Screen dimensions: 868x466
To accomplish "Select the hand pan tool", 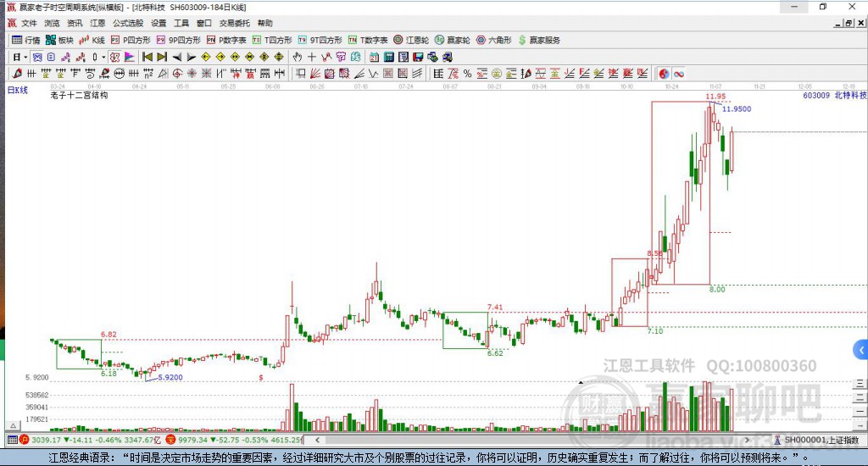I will (298, 57).
